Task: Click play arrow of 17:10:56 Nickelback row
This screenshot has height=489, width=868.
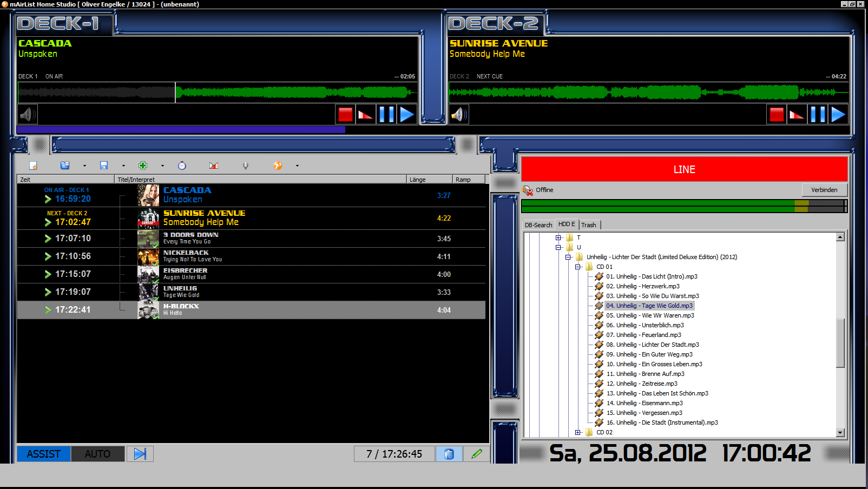Action: [48, 256]
